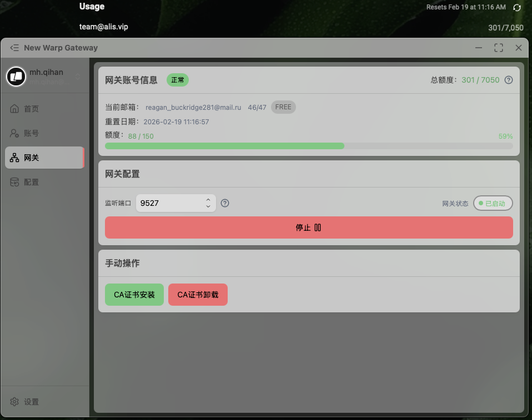Click team@alis.vip in the Usage window
This screenshot has height=420, width=532.
point(104,27)
